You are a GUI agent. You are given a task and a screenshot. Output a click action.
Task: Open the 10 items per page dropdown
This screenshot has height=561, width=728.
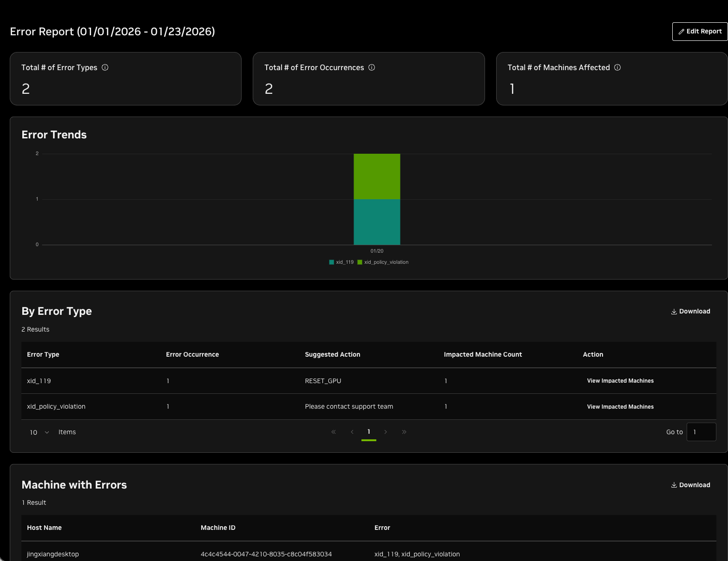(39, 432)
